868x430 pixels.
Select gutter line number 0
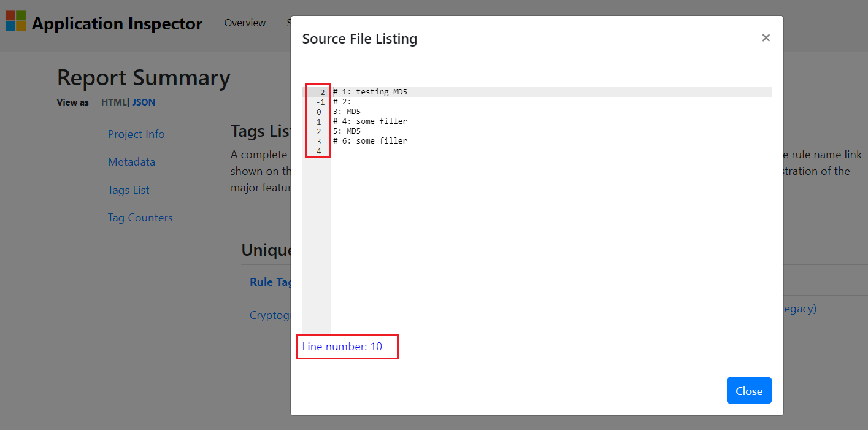(318, 112)
